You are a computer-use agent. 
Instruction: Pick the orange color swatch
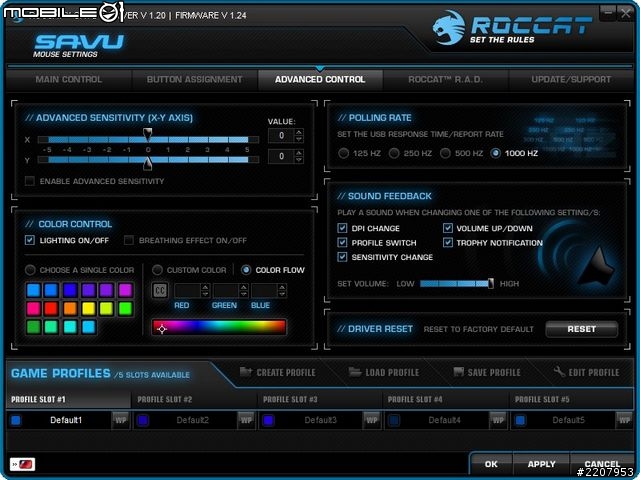pyautogui.click(x=70, y=309)
